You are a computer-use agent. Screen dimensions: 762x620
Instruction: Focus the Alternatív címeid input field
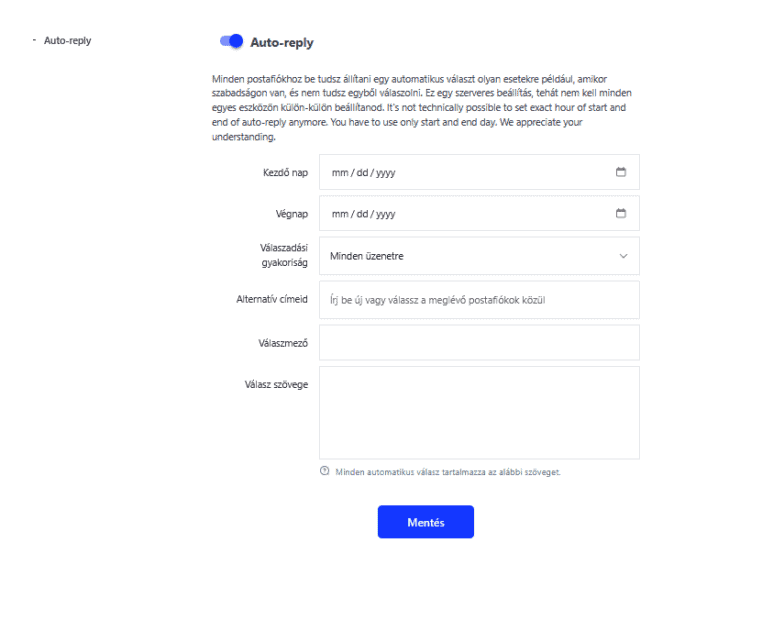click(478, 299)
